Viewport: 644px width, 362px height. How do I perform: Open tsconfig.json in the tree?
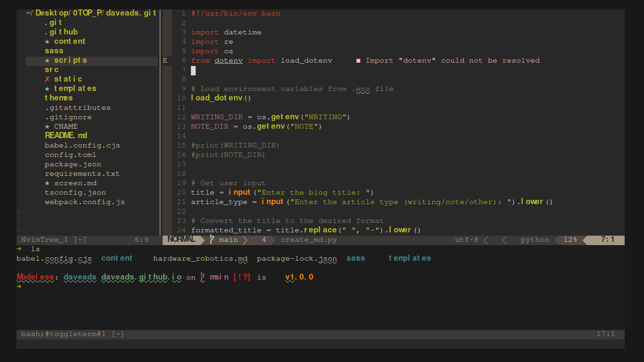pyautogui.click(x=75, y=192)
